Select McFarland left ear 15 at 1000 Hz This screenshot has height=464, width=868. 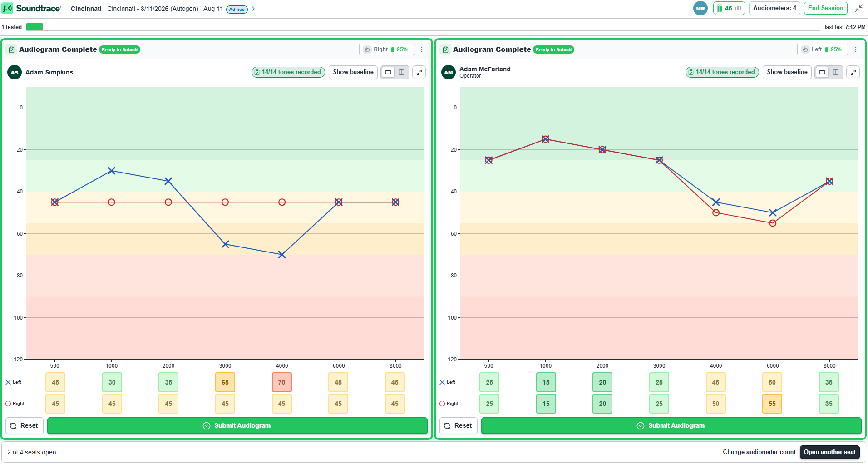coord(546,382)
